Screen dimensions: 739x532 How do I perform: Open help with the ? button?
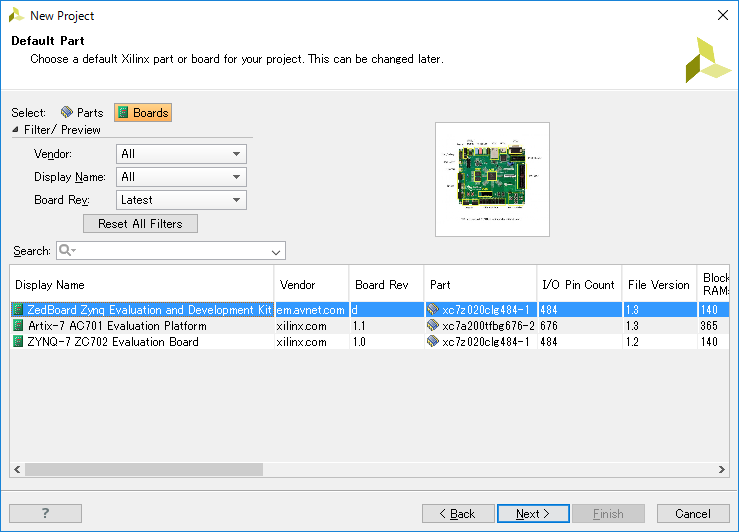point(45,513)
